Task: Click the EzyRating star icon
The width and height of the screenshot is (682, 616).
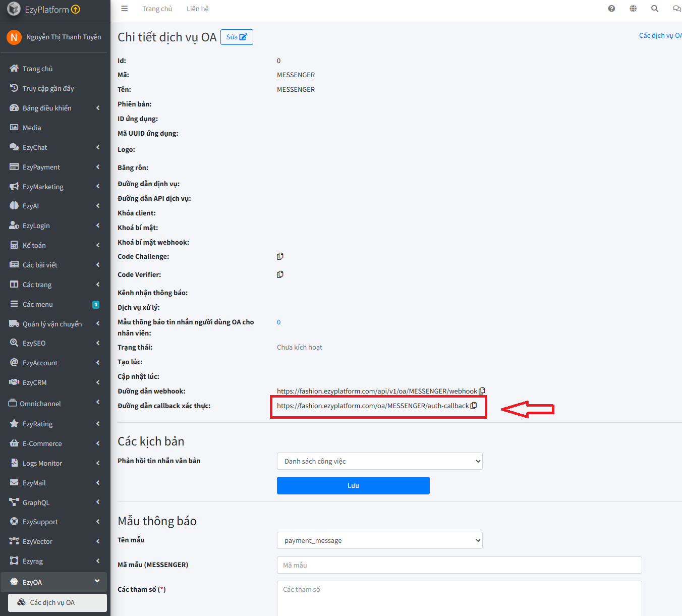Action: (x=14, y=423)
